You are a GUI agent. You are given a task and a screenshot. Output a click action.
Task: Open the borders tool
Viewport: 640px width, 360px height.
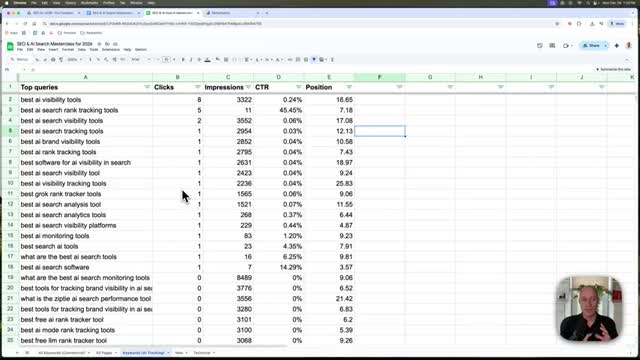[x=226, y=60]
